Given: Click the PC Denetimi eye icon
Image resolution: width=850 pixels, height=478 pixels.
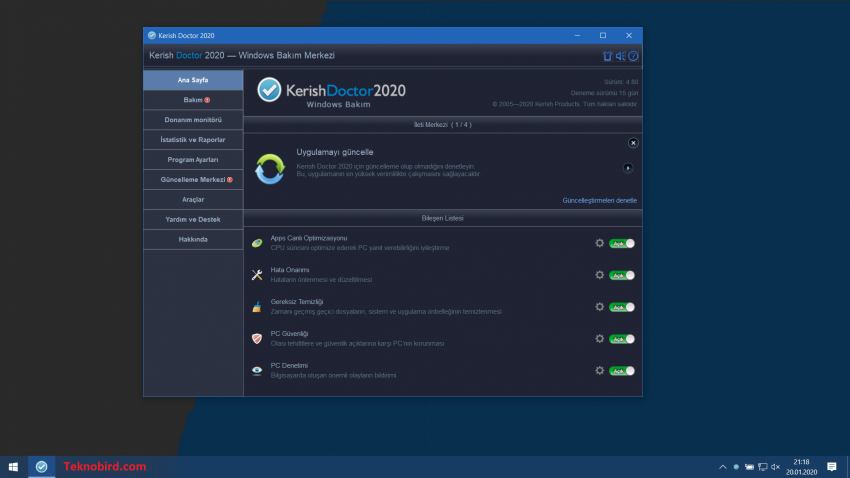Looking at the screenshot, I should pyautogui.click(x=257, y=371).
